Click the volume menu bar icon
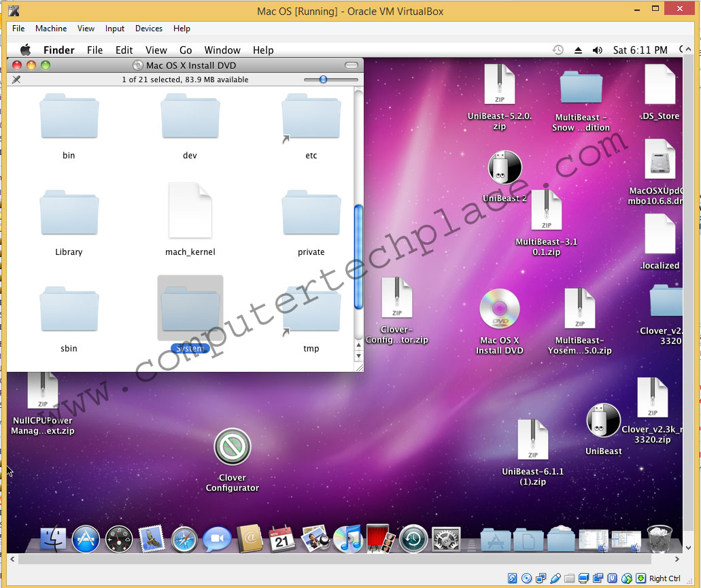This screenshot has height=588, width=701. point(597,50)
